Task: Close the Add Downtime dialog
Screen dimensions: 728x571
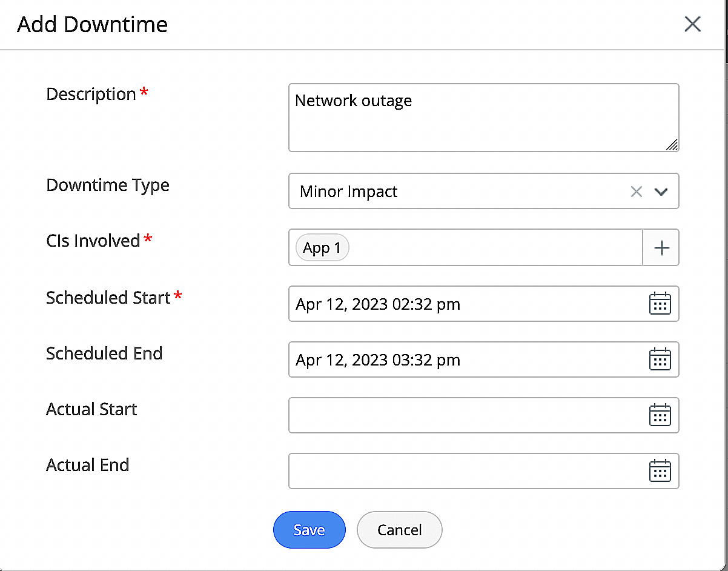Action: pyautogui.click(x=692, y=24)
